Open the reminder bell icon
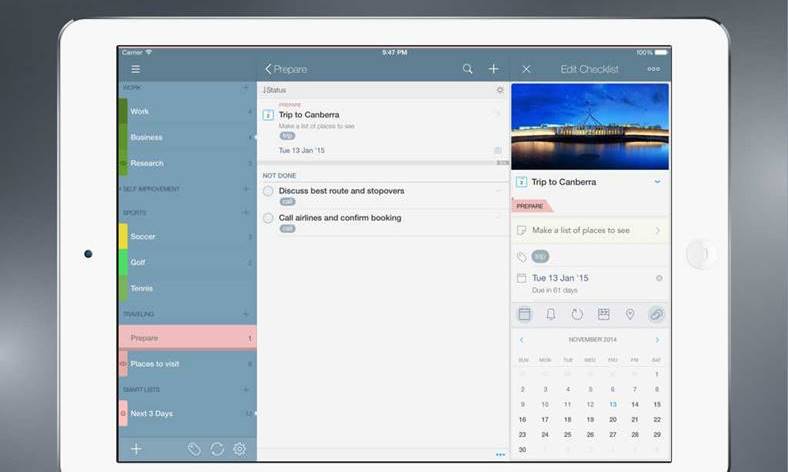Image resolution: width=788 pixels, height=472 pixels. (x=550, y=314)
